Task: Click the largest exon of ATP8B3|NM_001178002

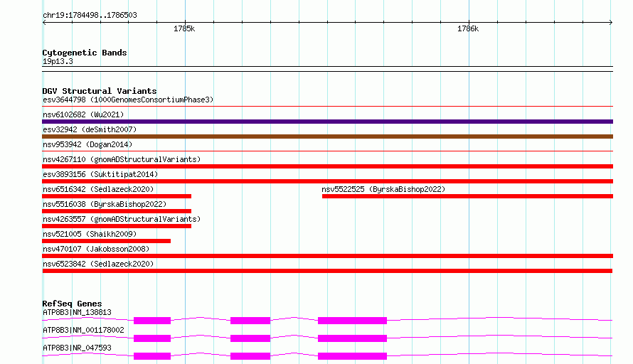Action: (353, 338)
